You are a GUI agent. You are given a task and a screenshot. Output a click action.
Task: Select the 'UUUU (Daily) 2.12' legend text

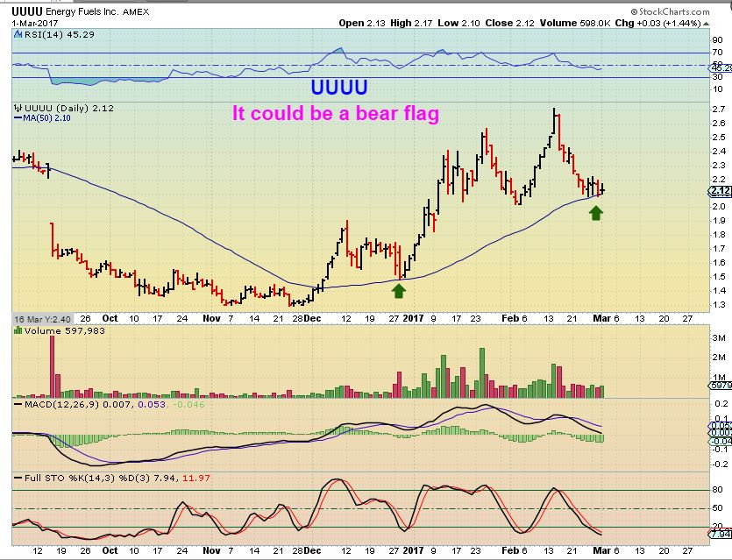click(69, 108)
